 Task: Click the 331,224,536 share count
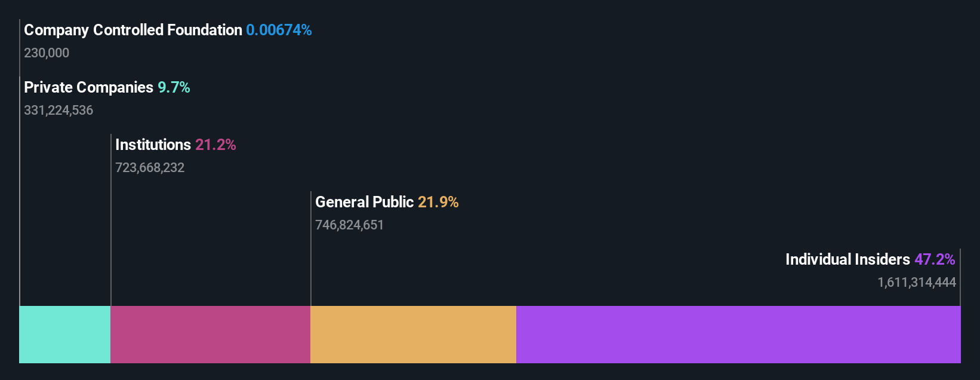pyautogui.click(x=58, y=111)
